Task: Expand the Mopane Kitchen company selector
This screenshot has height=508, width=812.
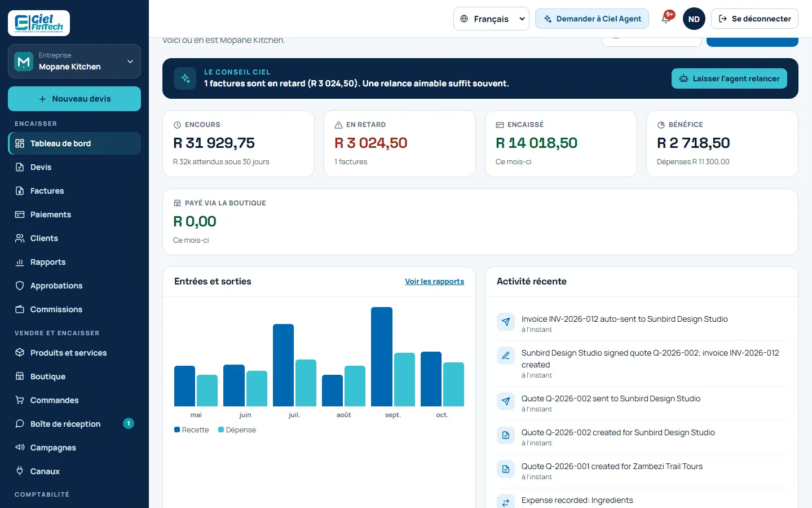Action: [74, 61]
